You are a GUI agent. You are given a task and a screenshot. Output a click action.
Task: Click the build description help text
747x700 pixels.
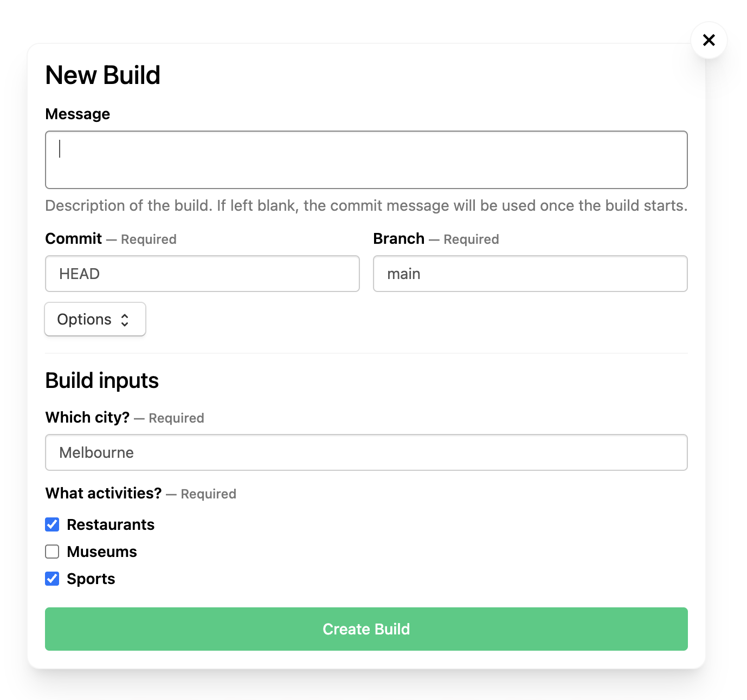366,206
